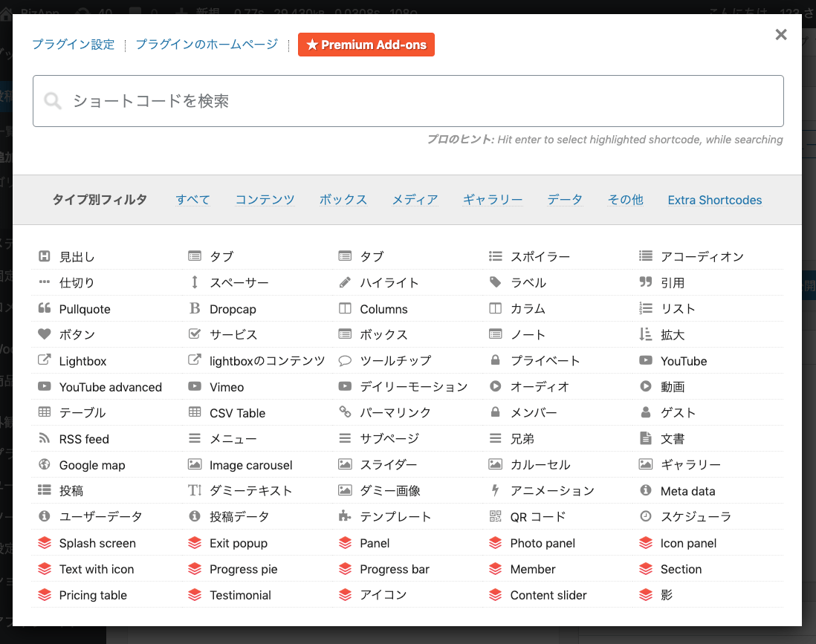Viewport: 816px width, 644px height.
Task: Click the ラベル tag icon
Action: tap(495, 282)
